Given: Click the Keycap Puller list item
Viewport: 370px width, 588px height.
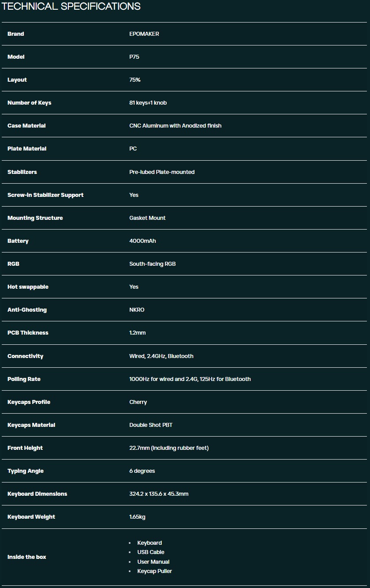Looking at the screenshot, I should (154, 571).
